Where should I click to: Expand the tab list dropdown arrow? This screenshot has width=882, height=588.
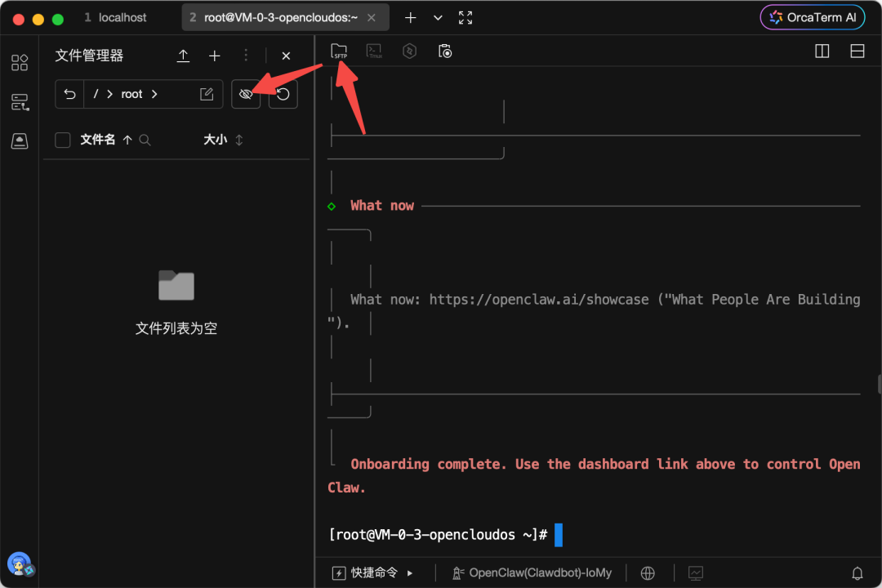coord(438,18)
